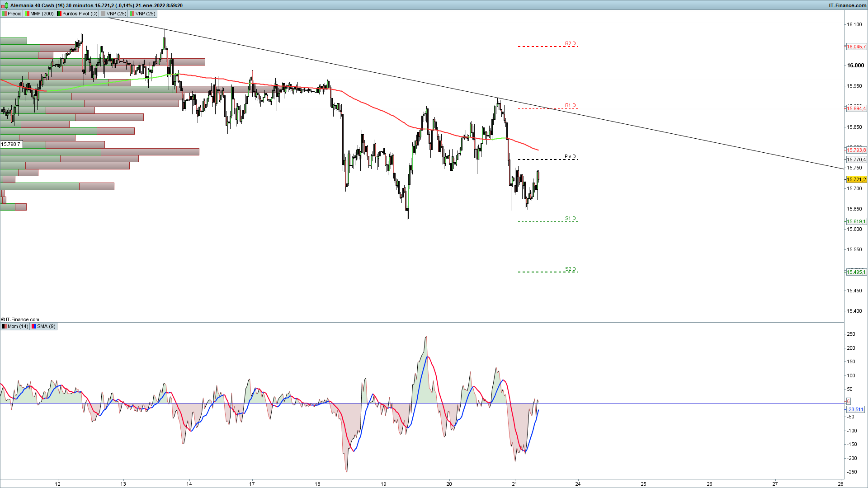868x488 pixels.
Task: Click the 15.798,7 horizontal line label
Action: 11,144
